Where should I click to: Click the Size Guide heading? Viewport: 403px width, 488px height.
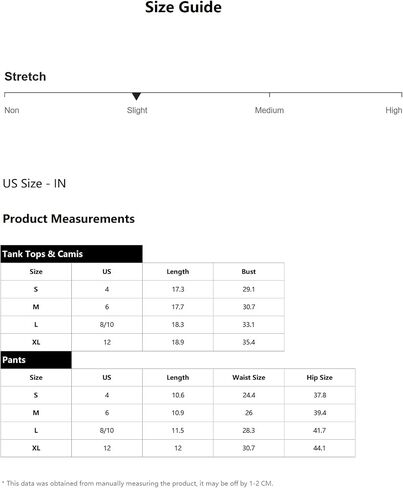pyautogui.click(x=183, y=7)
